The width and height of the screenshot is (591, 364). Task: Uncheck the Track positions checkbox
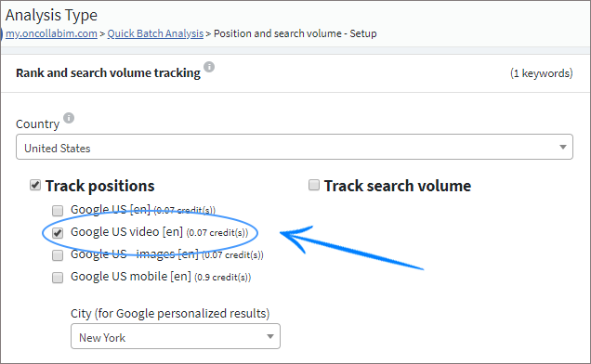[x=35, y=185]
